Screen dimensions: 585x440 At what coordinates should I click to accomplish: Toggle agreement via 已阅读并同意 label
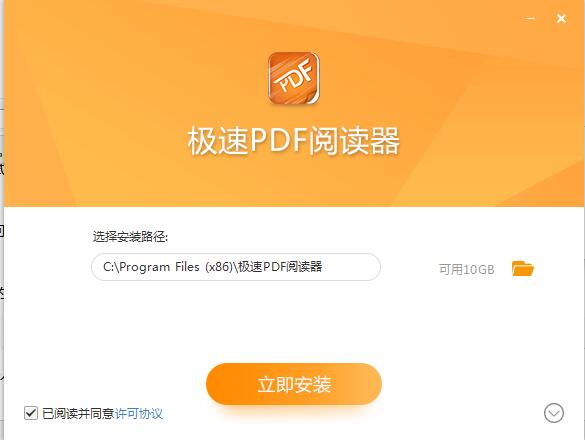pyautogui.click(x=78, y=414)
